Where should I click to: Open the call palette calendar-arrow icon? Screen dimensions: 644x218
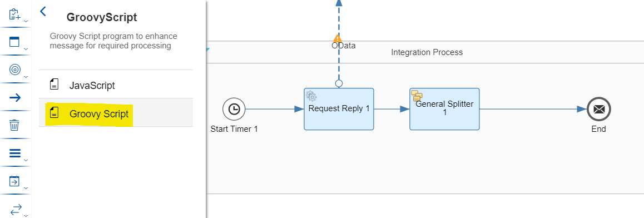pos(14,181)
